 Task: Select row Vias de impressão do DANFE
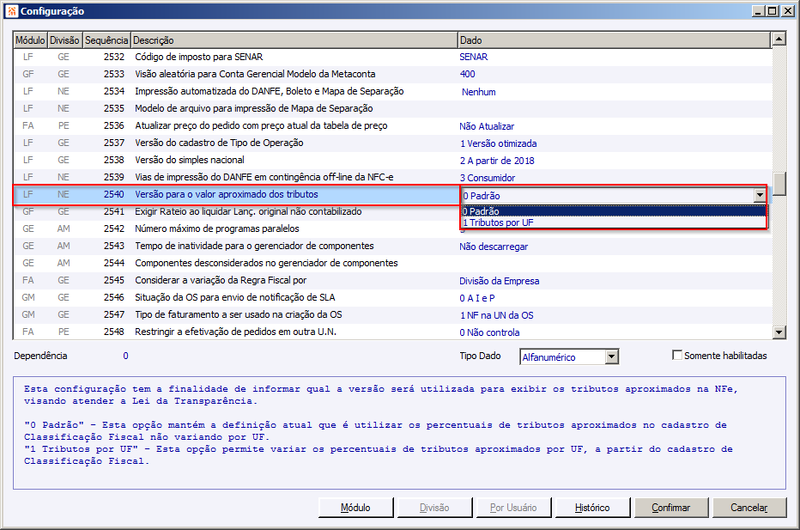[x=392, y=177]
